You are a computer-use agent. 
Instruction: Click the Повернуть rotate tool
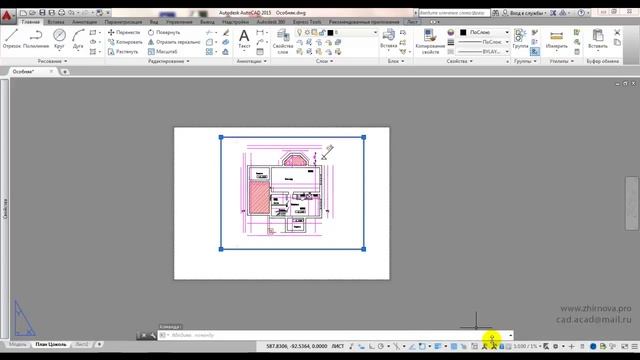pyautogui.click(x=164, y=32)
